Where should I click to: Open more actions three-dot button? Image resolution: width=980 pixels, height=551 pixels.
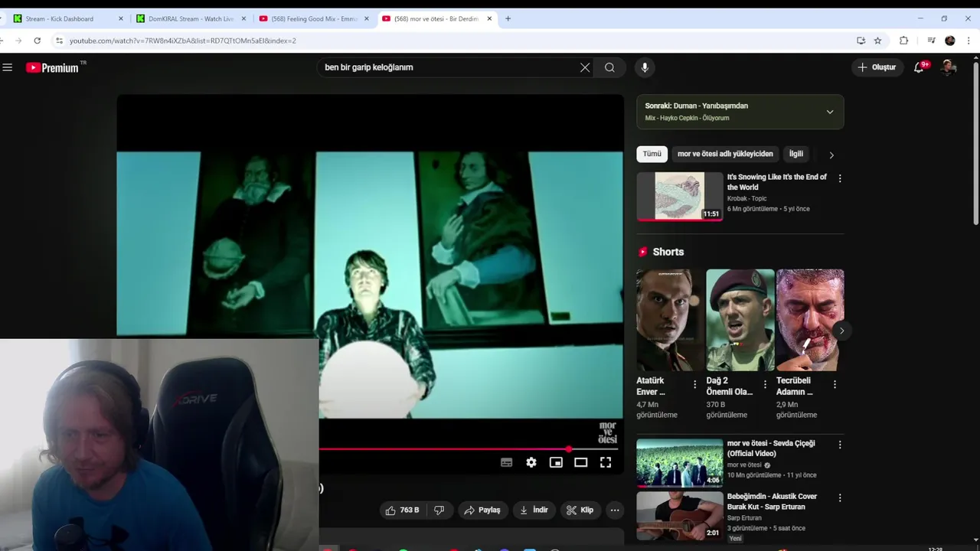click(x=615, y=510)
